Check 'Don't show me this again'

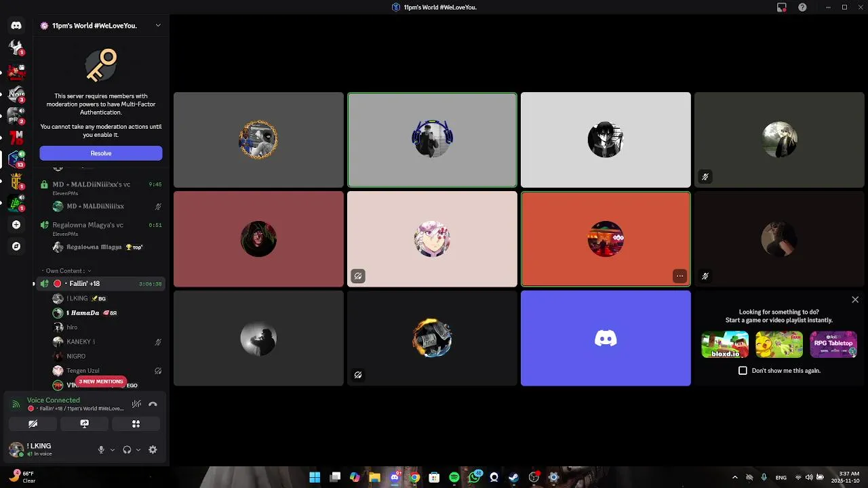point(743,371)
